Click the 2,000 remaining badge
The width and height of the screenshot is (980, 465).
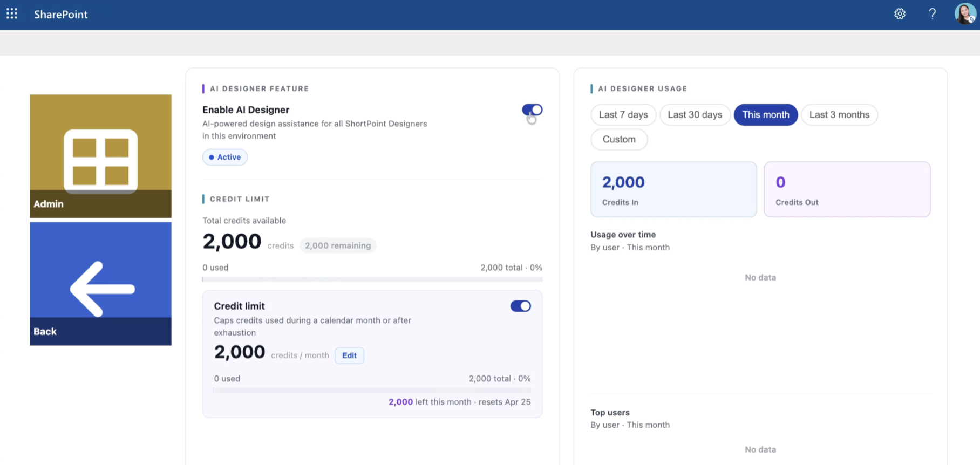point(338,246)
